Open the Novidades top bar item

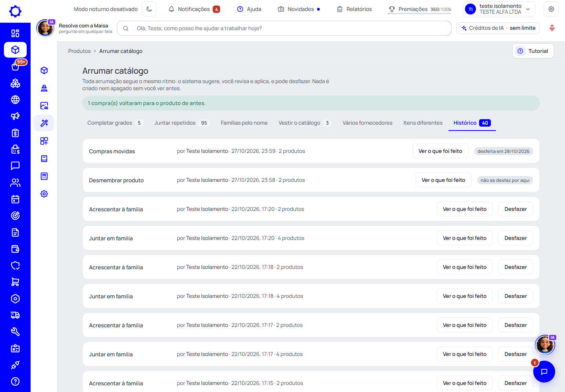[299, 9]
